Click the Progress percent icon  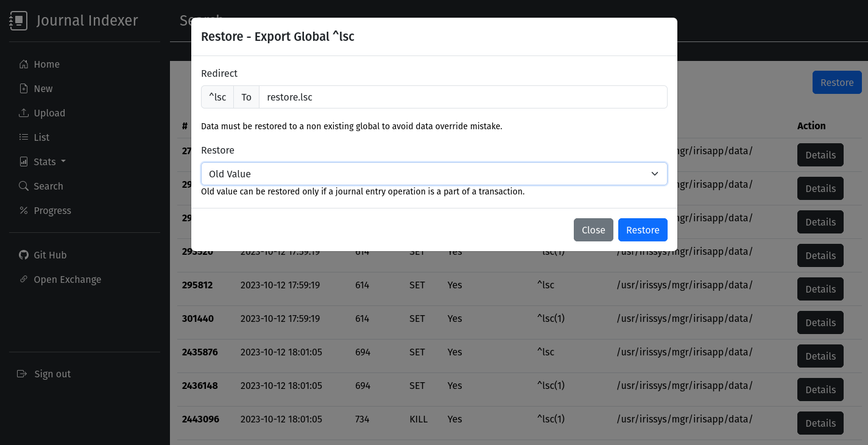(24, 211)
